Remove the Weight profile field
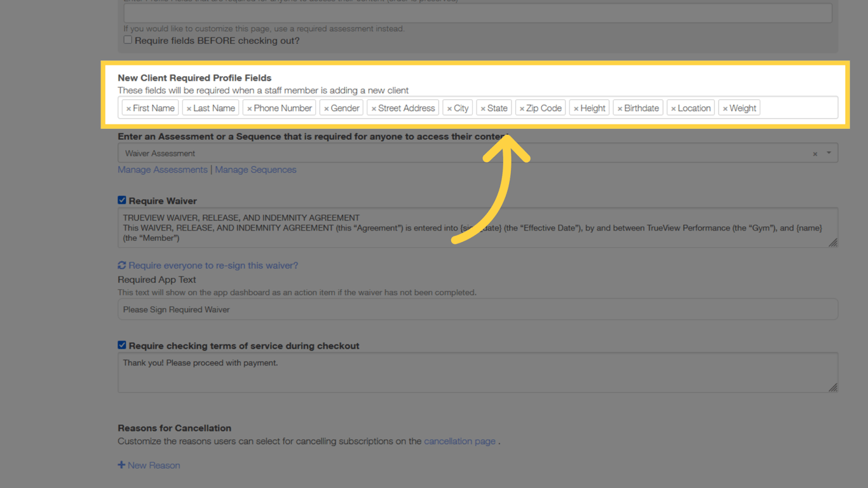 point(724,107)
